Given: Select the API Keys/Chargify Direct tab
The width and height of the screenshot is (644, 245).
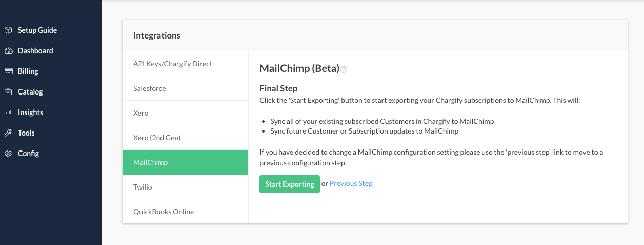Looking at the screenshot, I should pyautogui.click(x=173, y=64).
